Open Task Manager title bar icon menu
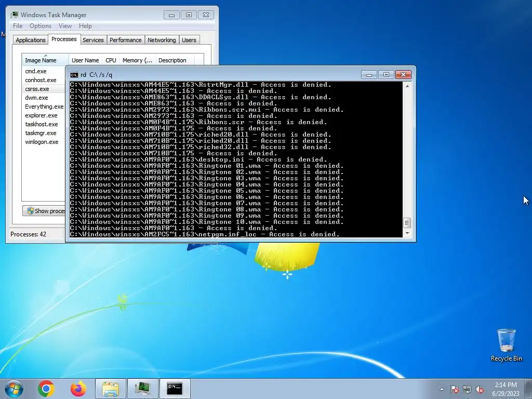Screen dimensions: 532x399 (x=14, y=15)
